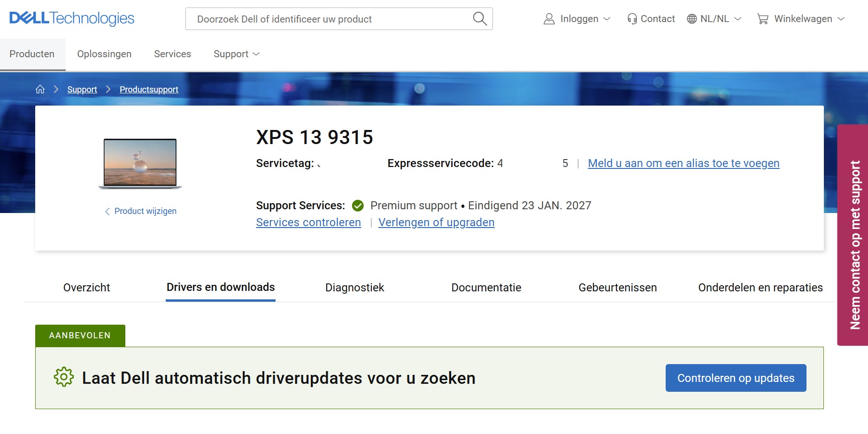Open the Oplossingen menu
The image size is (868, 434).
coord(104,54)
